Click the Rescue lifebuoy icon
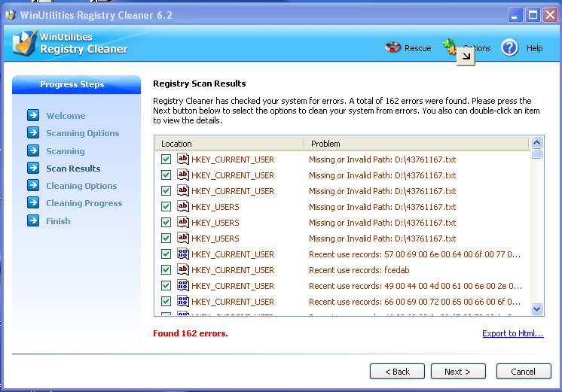562x392 pixels. click(x=392, y=47)
